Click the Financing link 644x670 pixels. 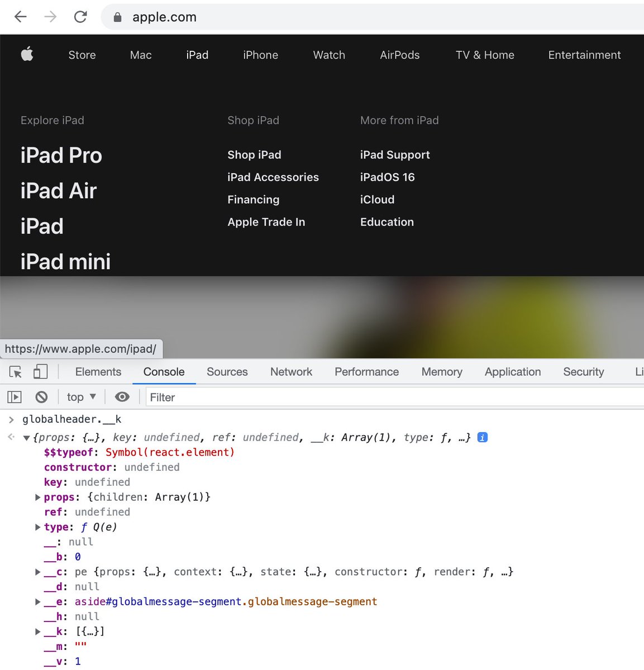(x=253, y=199)
